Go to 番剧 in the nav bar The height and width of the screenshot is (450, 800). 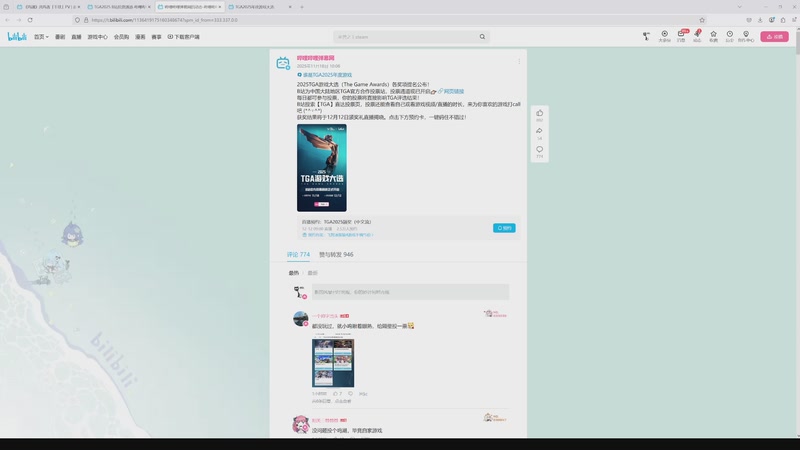coord(60,37)
